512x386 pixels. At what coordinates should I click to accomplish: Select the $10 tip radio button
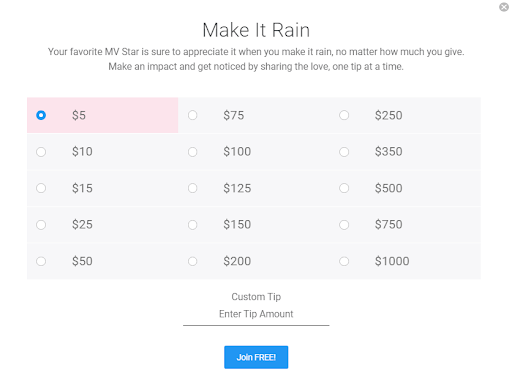pos(41,152)
